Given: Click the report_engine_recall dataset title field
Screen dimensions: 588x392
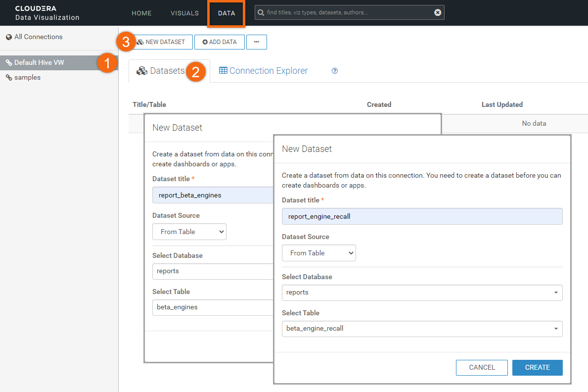Looking at the screenshot, I should [422, 216].
